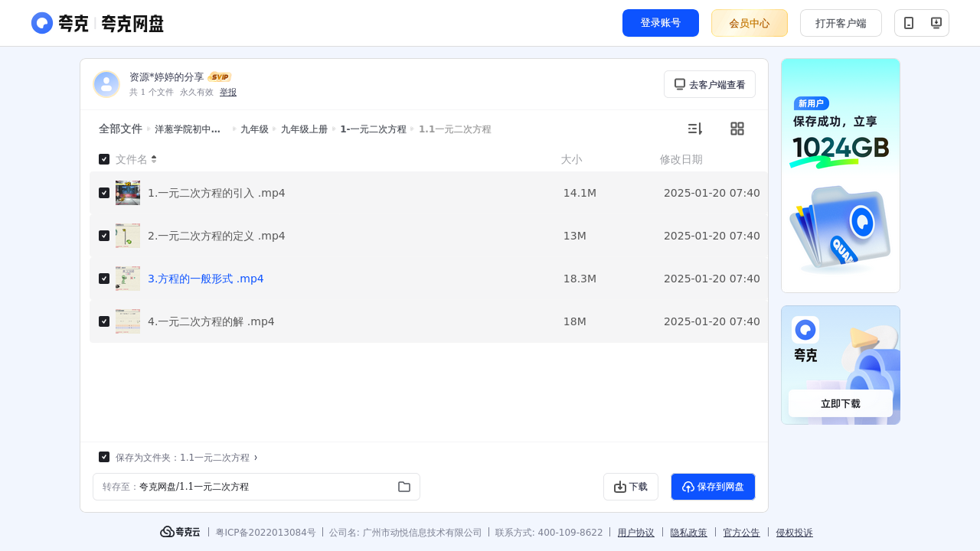Screen dimensions: 980x551
Task: Open thumbnail of 2.一元二次方程的定义
Action: (128, 236)
